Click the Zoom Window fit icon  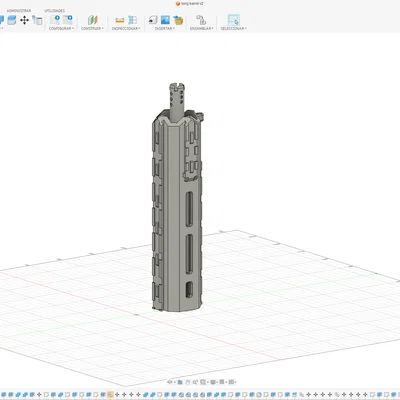[203, 382]
